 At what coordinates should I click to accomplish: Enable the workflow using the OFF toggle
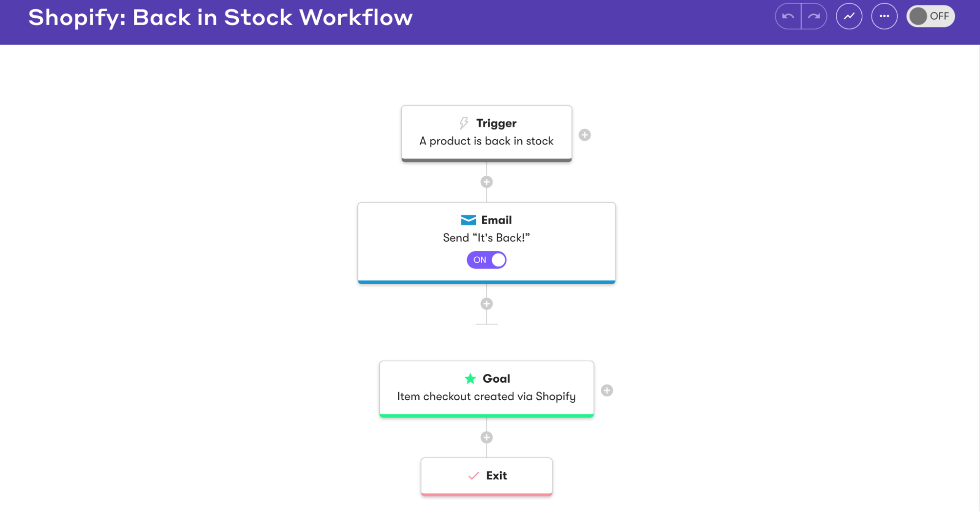tap(929, 16)
